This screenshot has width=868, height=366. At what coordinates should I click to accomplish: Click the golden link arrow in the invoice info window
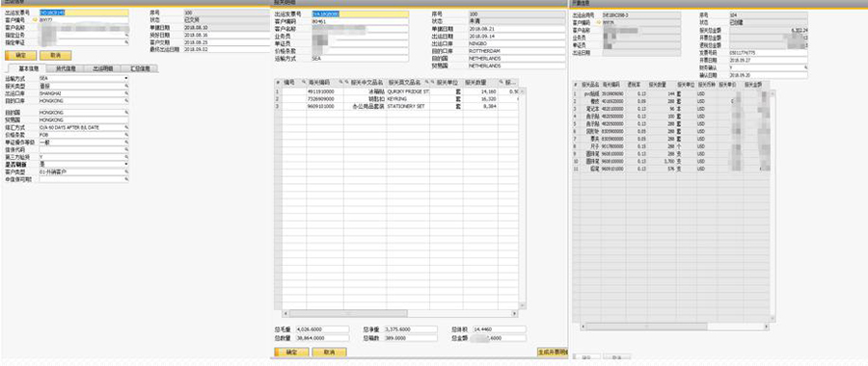coord(598,23)
